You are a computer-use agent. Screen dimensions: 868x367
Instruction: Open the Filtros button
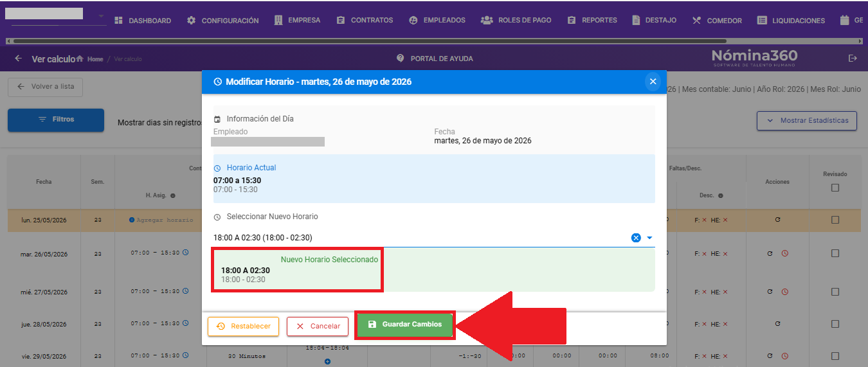point(56,120)
